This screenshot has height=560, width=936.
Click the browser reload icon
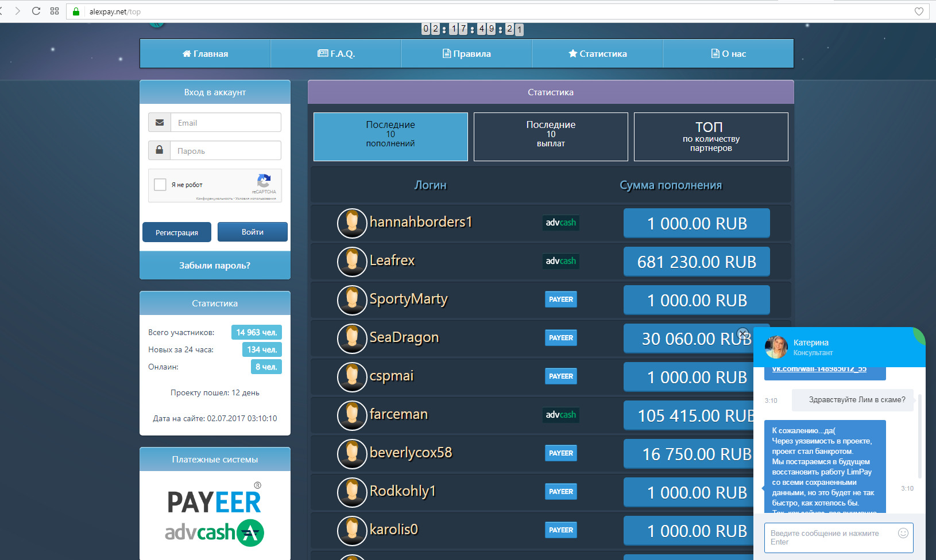36,11
